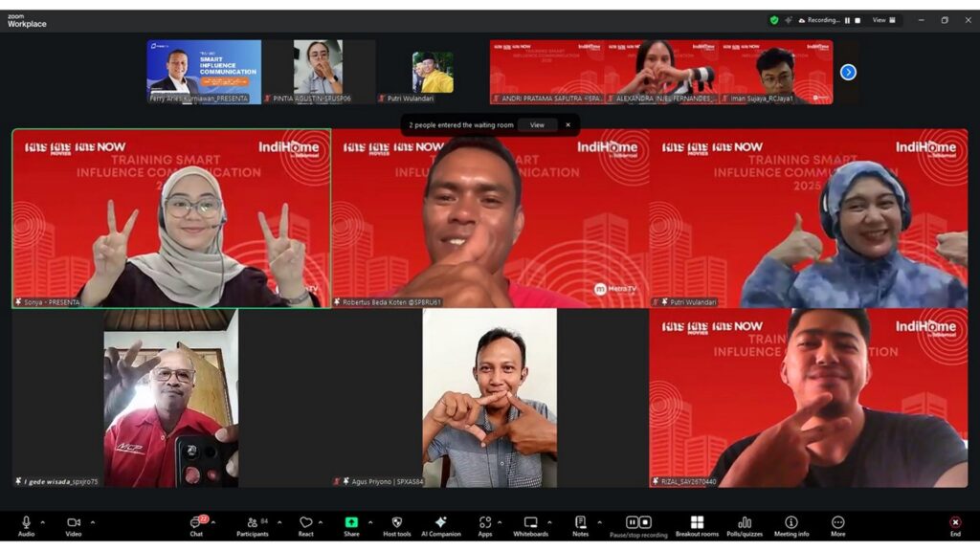Open Breakout rooms
This screenshot has width=980, height=551.
point(697,525)
